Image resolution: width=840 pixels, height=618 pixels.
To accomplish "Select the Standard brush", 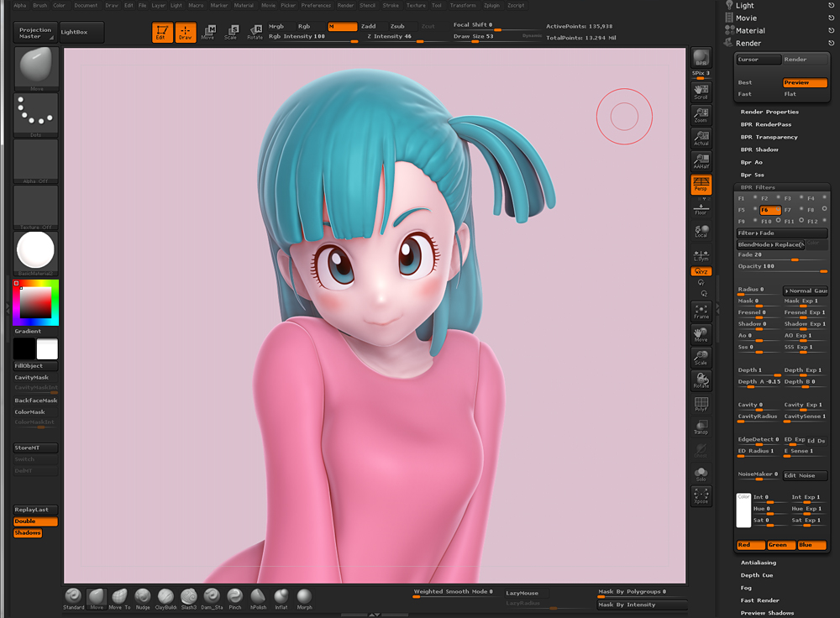I will (73, 599).
